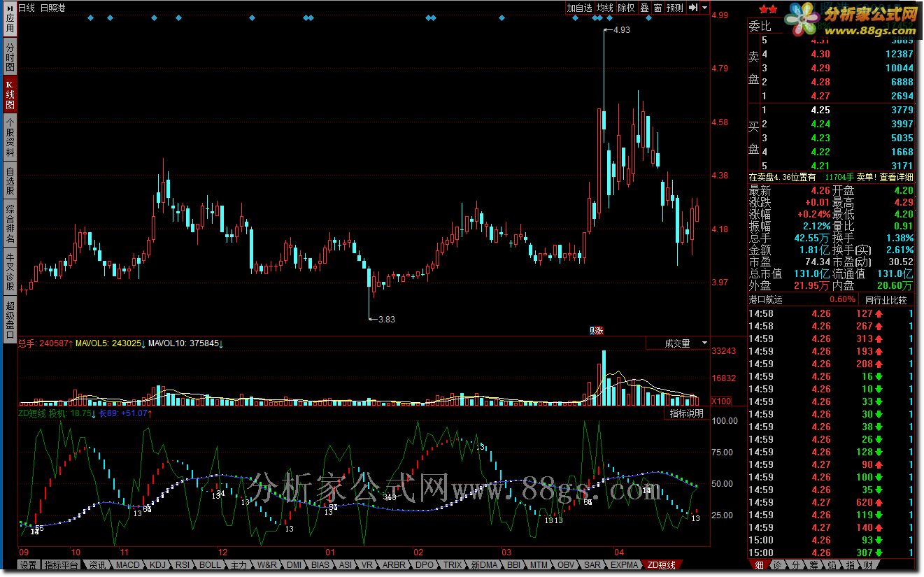Switch to the EXPMA indicator tab

click(x=625, y=564)
